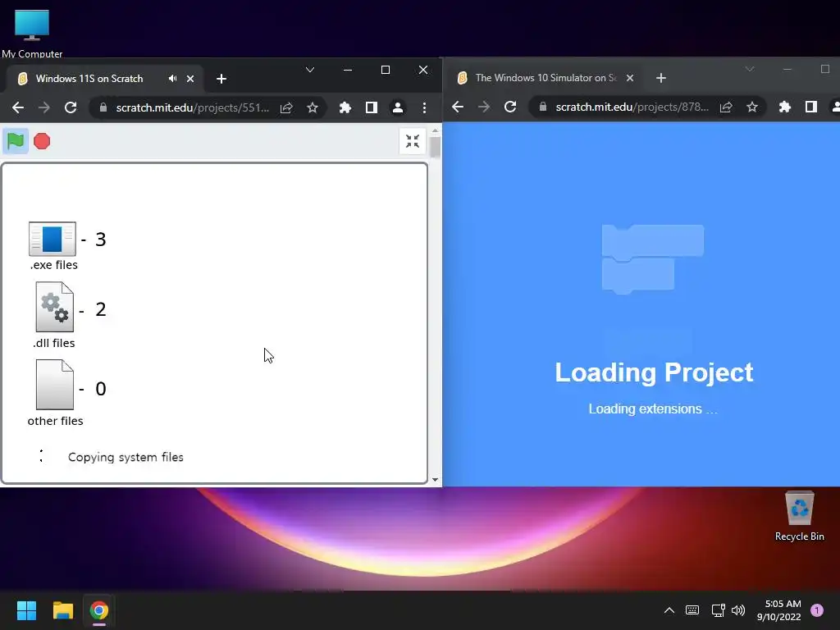The width and height of the screenshot is (840, 630).
Task: Open volume control in system tray
Action: [x=738, y=610]
